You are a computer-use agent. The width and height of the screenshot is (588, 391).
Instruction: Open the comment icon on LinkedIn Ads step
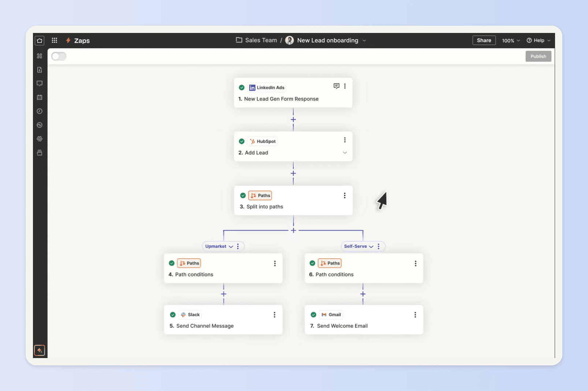[x=336, y=86]
